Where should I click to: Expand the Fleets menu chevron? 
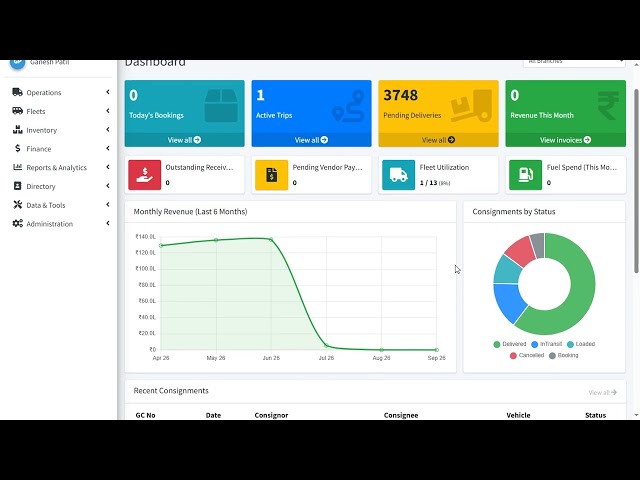pos(108,111)
